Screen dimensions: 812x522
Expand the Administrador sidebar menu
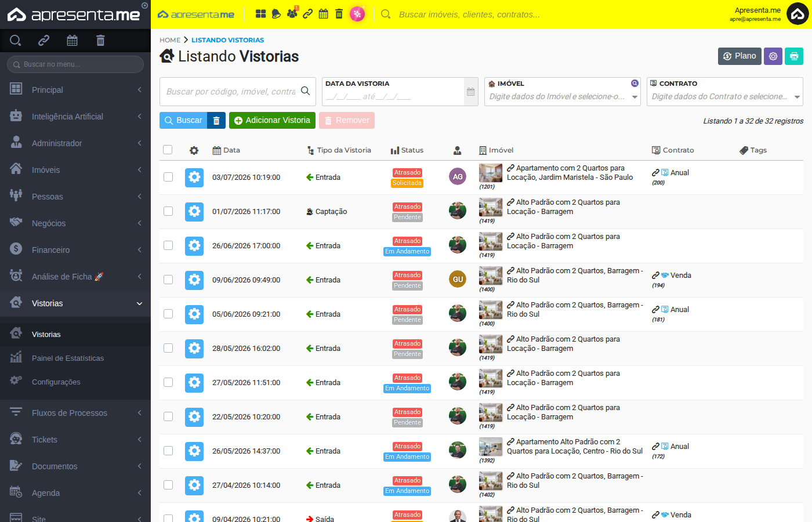75,143
